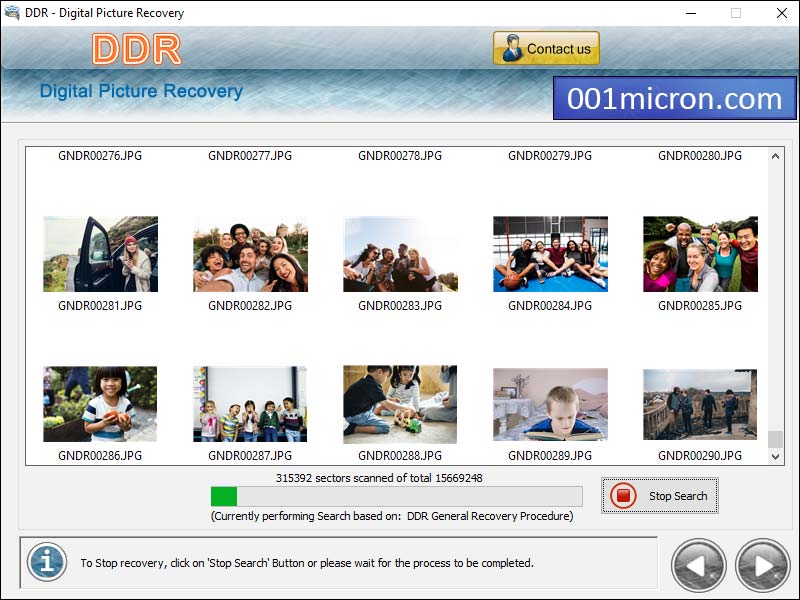Click the Contact us button
This screenshot has width=800, height=600.
point(546,47)
